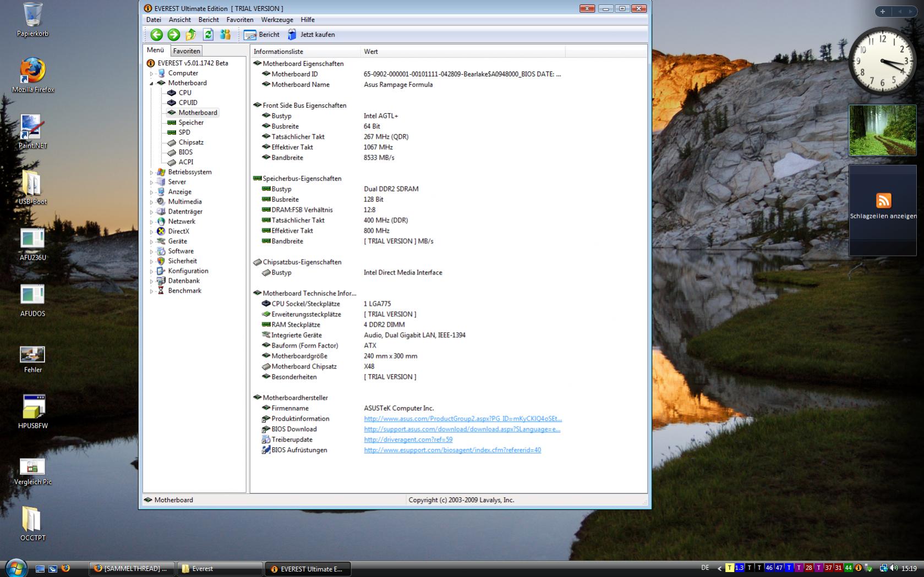Screen dimensions: 924x577
Task: Select the Vergleich Pic desktop icon
Action: pos(32,471)
